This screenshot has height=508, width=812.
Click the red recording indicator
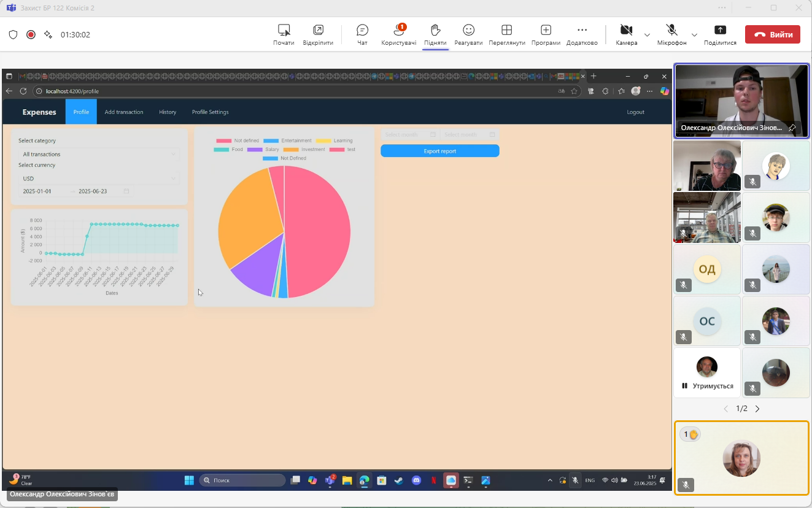31,34
